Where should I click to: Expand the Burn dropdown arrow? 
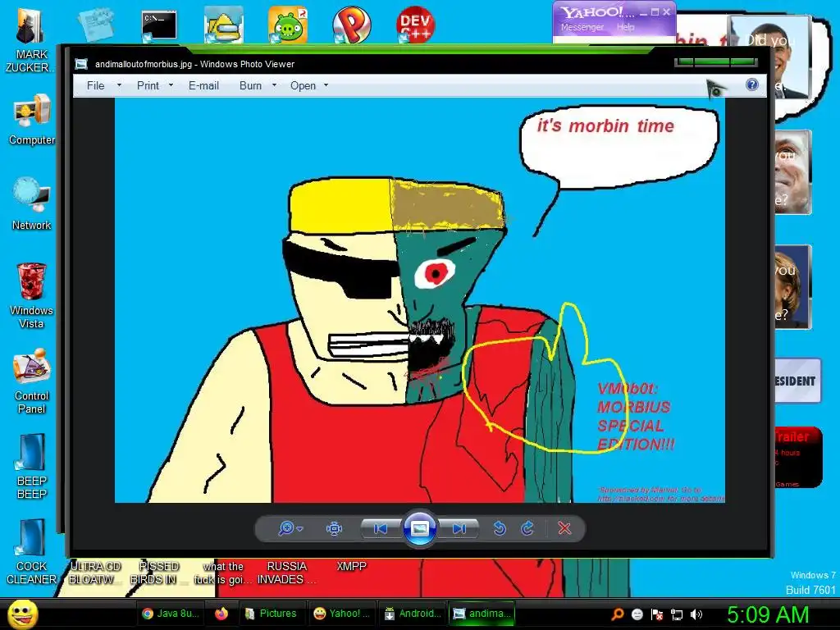tap(274, 85)
